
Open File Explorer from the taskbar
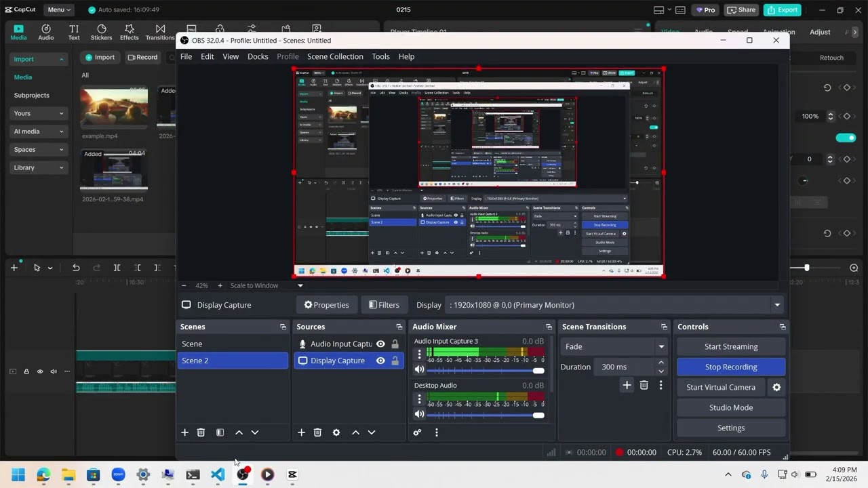coord(68,474)
